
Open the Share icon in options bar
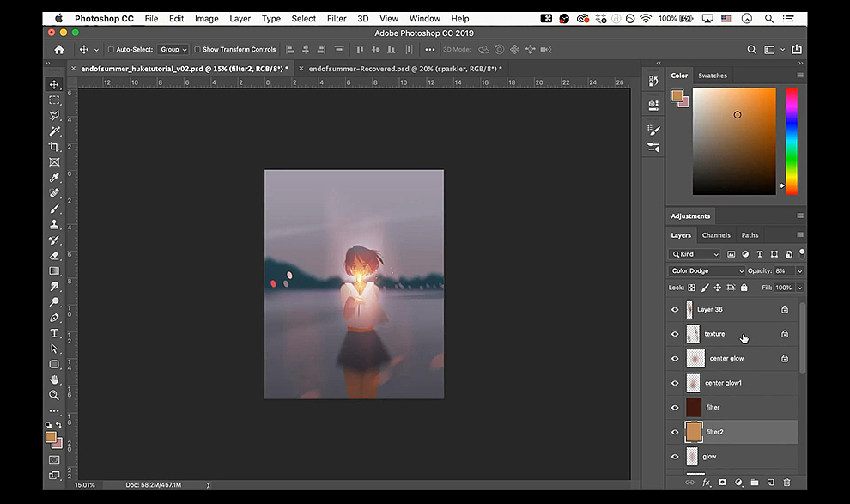[x=796, y=49]
